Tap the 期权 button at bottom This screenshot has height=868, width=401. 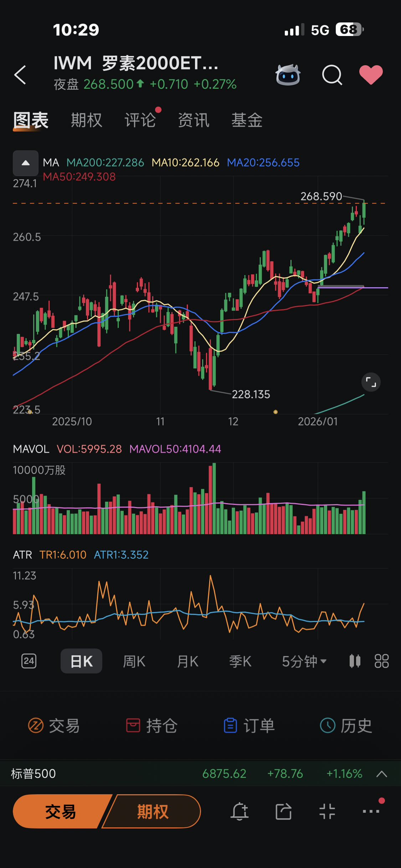[153, 811]
